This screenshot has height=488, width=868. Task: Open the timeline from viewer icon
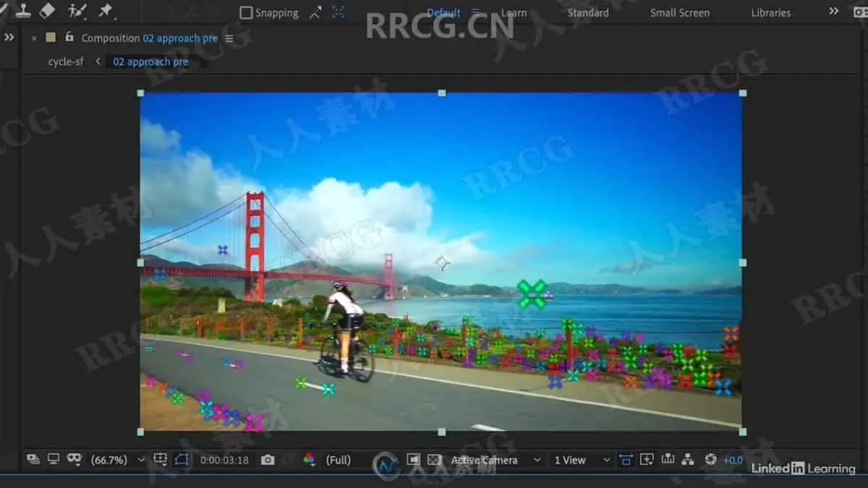click(x=668, y=459)
